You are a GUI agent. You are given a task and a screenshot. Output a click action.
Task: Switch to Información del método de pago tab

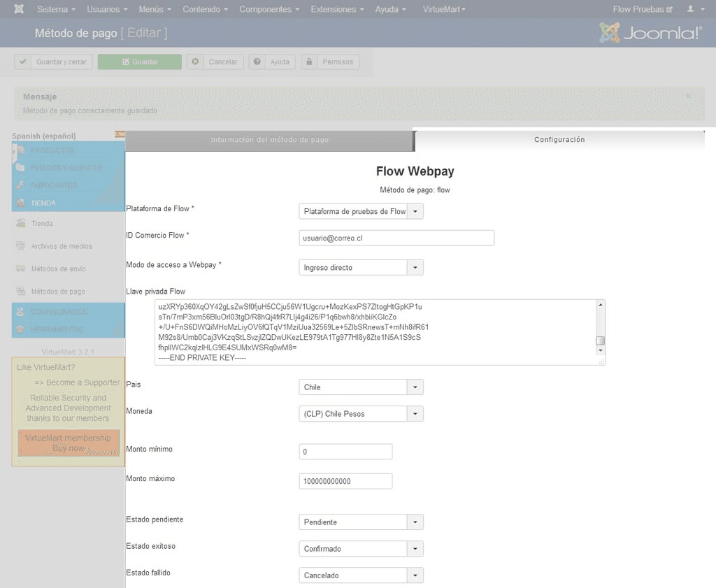pos(269,140)
